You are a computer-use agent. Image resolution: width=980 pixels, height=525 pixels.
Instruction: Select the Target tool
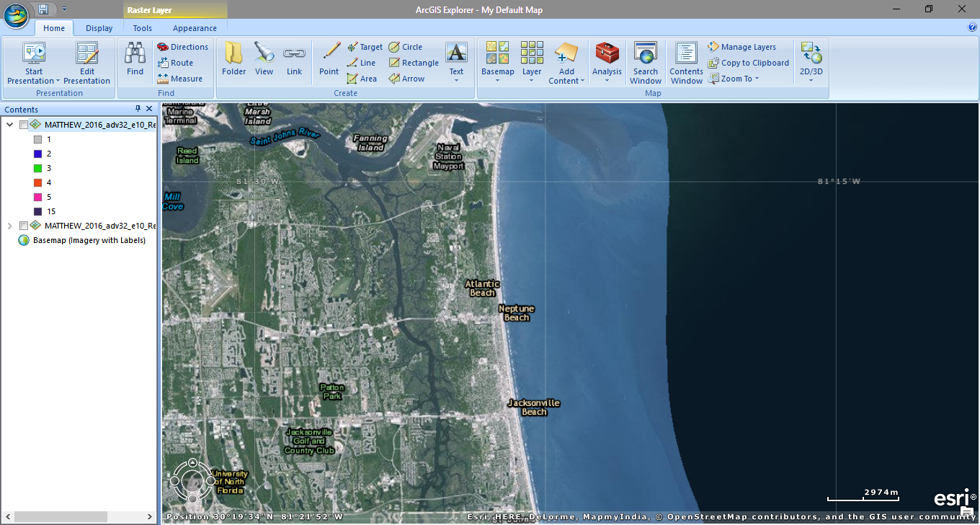(x=365, y=47)
